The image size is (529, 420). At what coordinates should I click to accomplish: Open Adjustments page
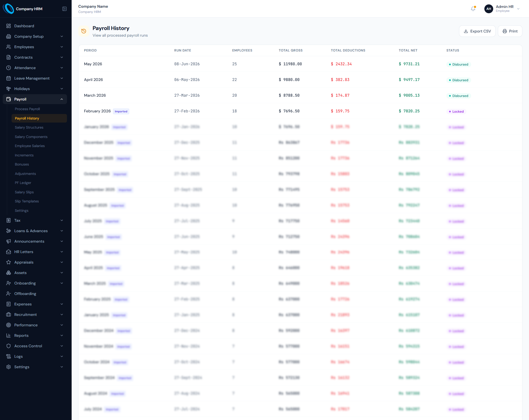point(39,174)
